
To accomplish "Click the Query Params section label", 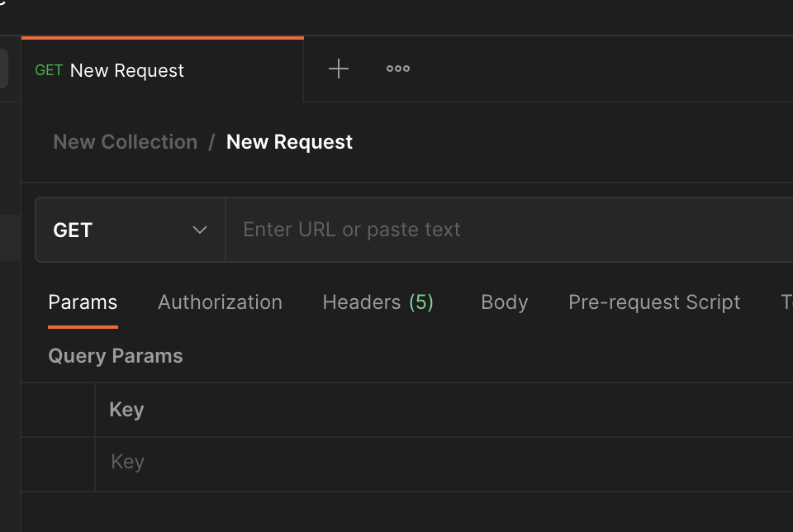I will pos(116,355).
